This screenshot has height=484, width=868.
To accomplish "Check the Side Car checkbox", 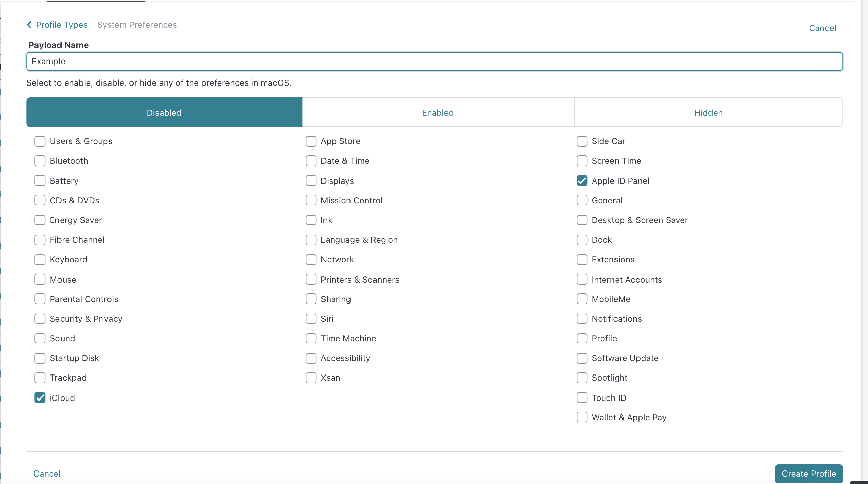I will (582, 141).
